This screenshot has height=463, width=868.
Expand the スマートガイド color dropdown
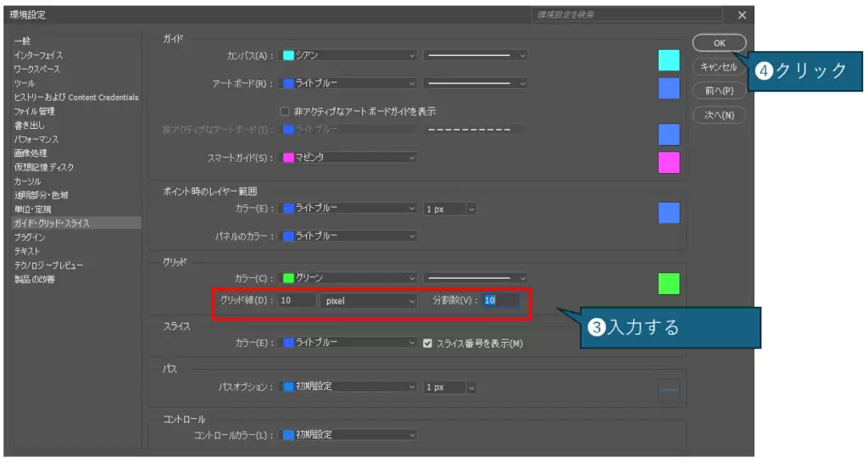click(349, 158)
